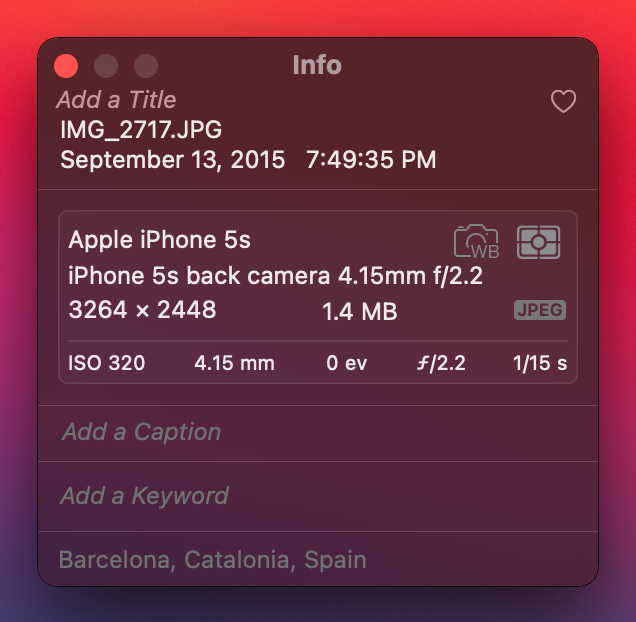Close the Info window
The width and height of the screenshot is (636, 622).
(x=66, y=66)
